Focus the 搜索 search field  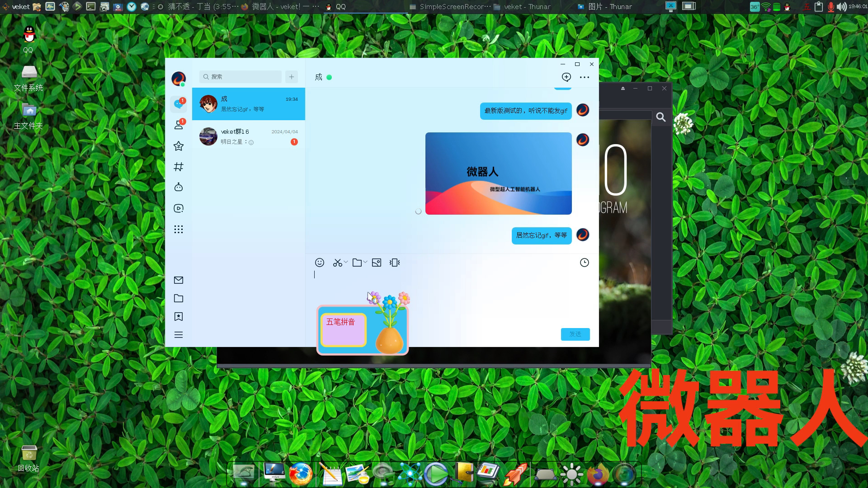[x=241, y=77]
